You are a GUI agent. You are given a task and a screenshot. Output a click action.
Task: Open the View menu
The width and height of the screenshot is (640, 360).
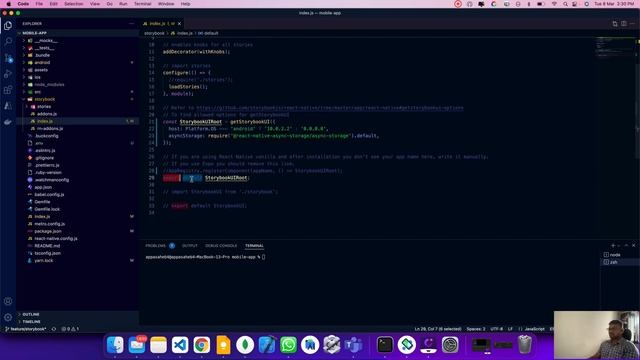[x=95, y=4]
